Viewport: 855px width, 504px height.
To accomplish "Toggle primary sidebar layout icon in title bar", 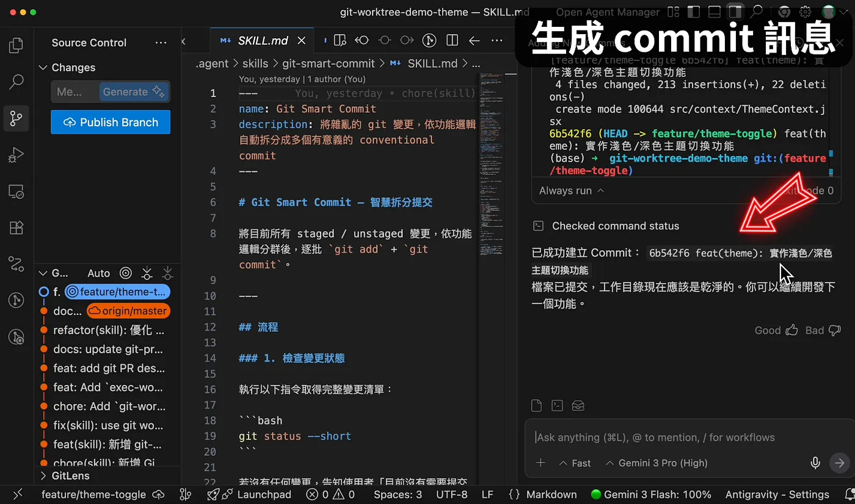I will pos(693,12).
